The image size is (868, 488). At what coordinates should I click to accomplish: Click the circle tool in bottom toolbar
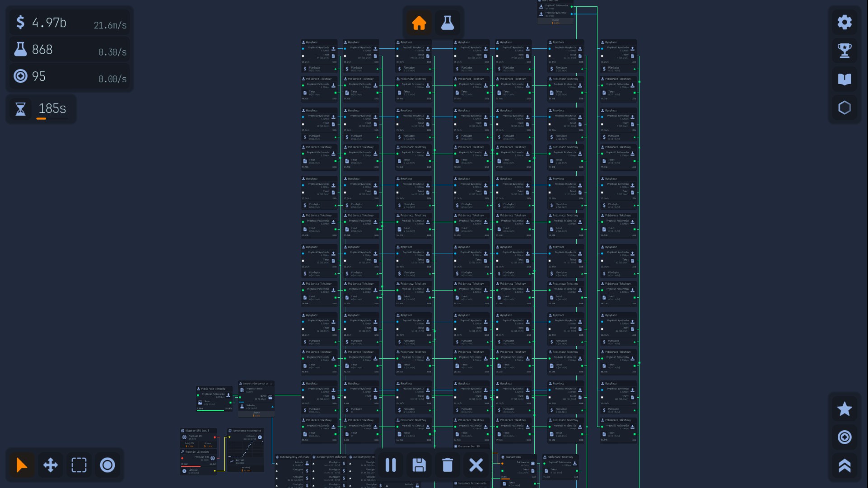pyautogui.click(x=107, y=465)
